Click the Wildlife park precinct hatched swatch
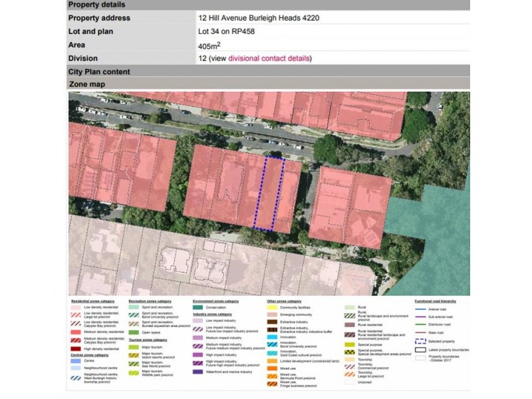 pos(134,373)
